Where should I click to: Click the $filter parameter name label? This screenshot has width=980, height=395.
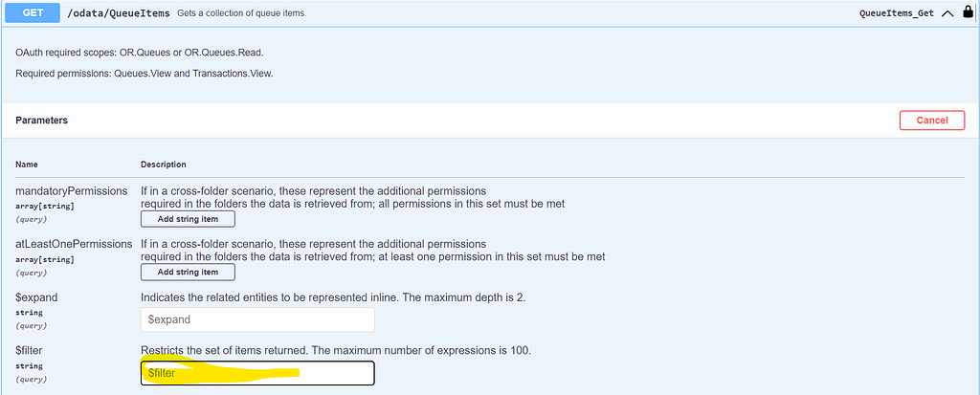click(x=31, y=351)
